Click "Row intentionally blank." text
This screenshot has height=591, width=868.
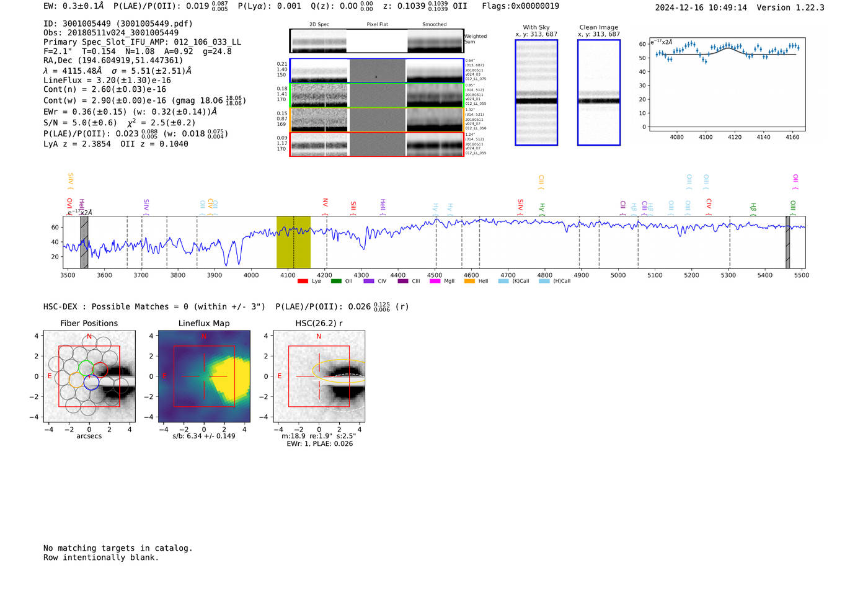101,558
